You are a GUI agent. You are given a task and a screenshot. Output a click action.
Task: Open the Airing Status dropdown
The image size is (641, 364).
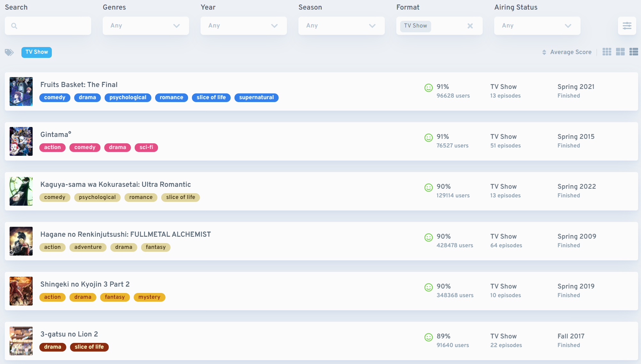(537, 26)
